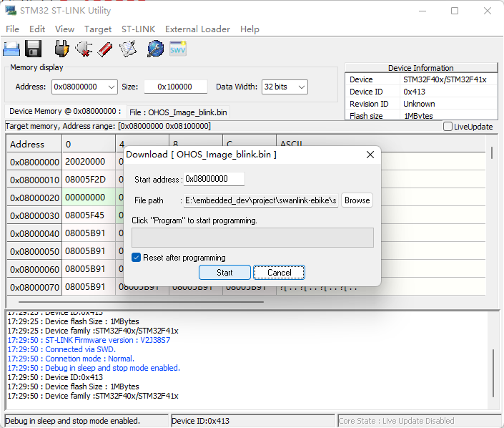Click Device value STM32F40x/STM32F41x in Device Information
Screen dimensions: 504x428
pos(445,79)
